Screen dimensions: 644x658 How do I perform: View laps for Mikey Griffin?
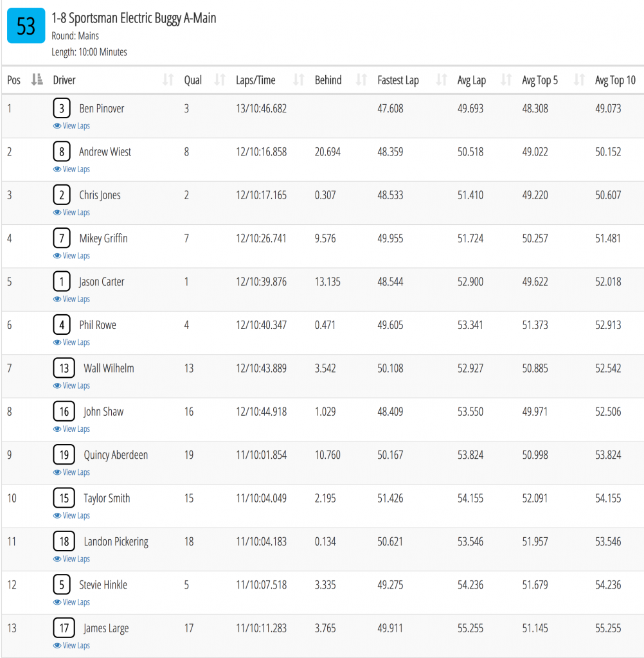(71, 256)
